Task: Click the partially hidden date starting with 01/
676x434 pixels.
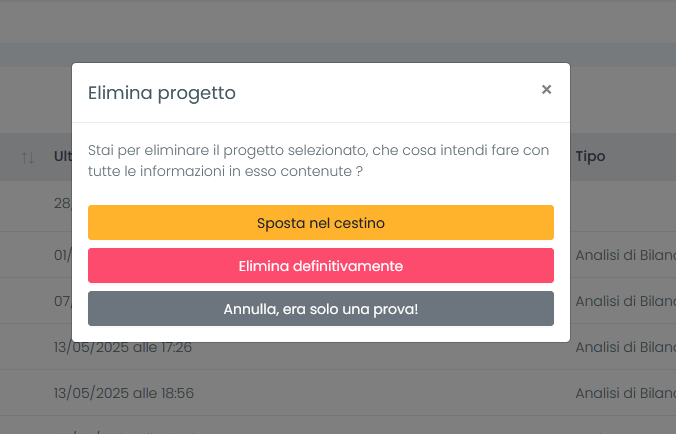Action: (x=63, y=255)
